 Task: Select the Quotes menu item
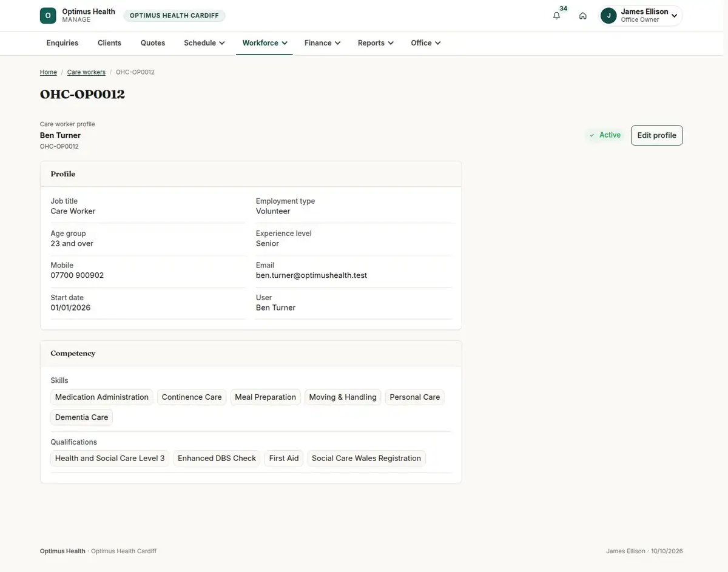153,43
